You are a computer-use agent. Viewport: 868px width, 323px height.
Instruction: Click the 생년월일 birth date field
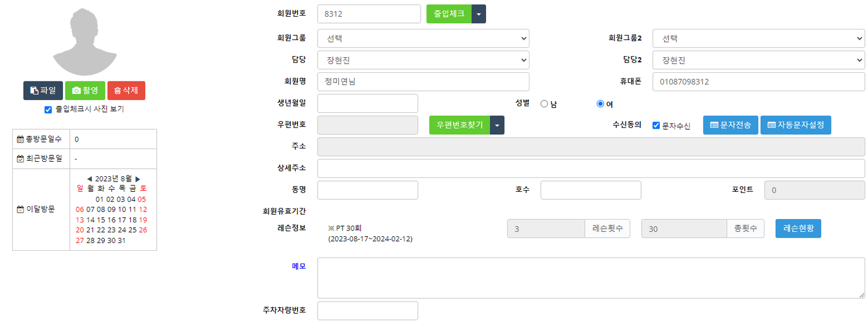(367, 103)
